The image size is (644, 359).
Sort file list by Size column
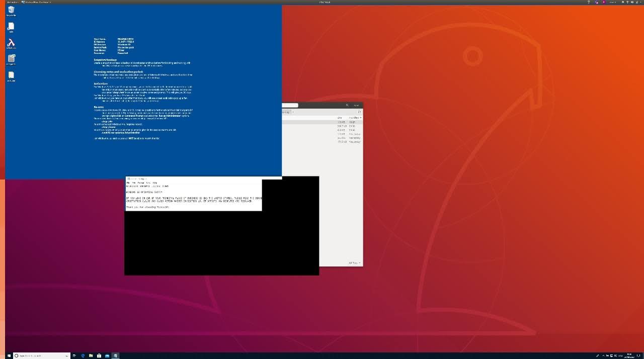point(340,118)
